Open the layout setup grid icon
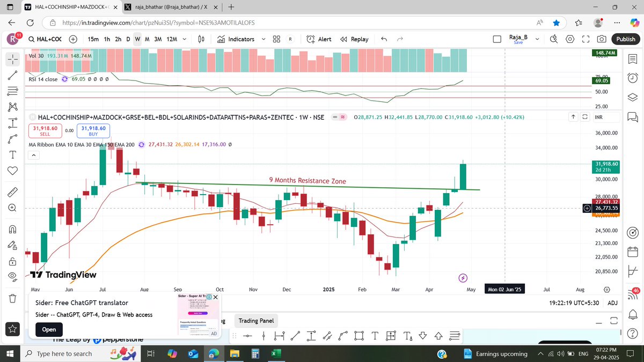The width and height of the screenshot is (644, 362). pyautogui.click(x=277, y=39)
